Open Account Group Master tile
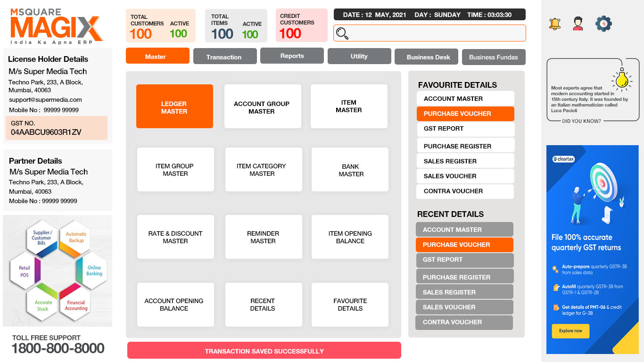 tap(263, 107)
